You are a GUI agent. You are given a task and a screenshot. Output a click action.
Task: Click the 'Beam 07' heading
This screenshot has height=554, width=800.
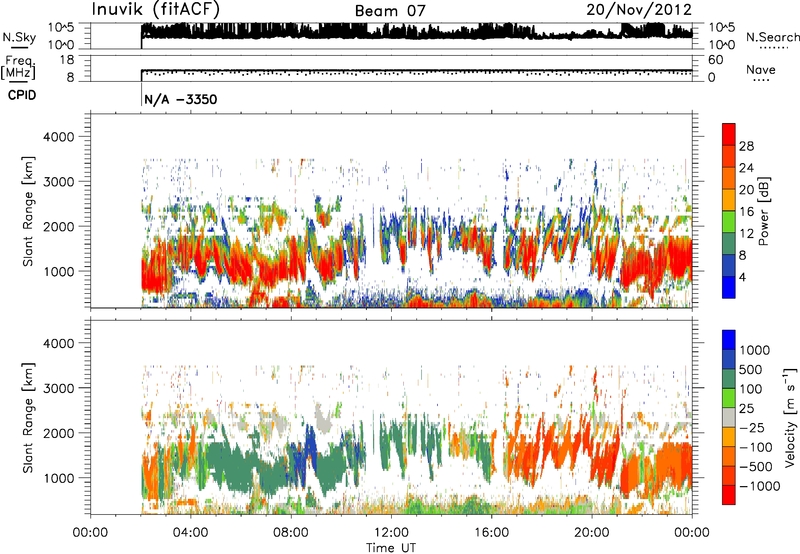pyautogui.click(x=390, y=11)
